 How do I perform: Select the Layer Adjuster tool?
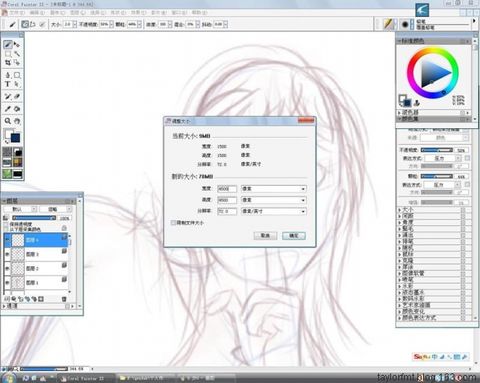coord(17,44)
